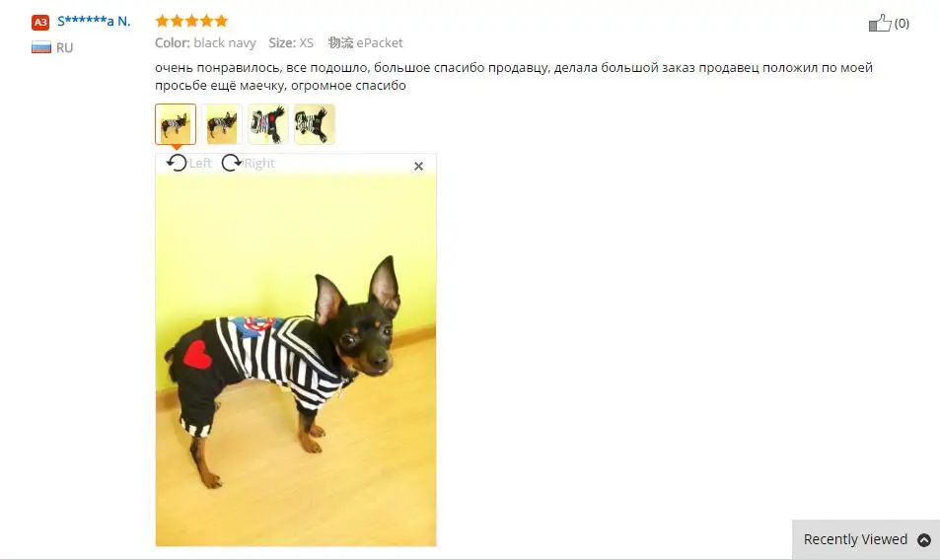The image size is (940, 560).
Task: Open the Recently Viewed panel
Action: pos(866,539)
